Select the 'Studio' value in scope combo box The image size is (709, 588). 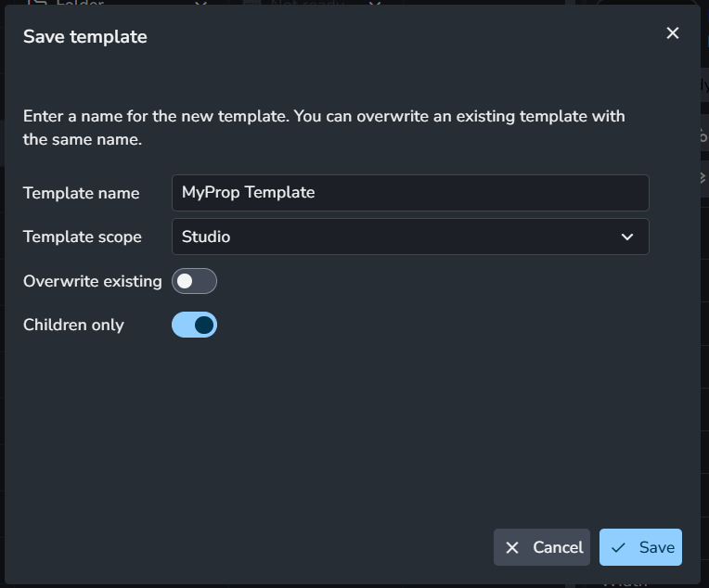206,236
